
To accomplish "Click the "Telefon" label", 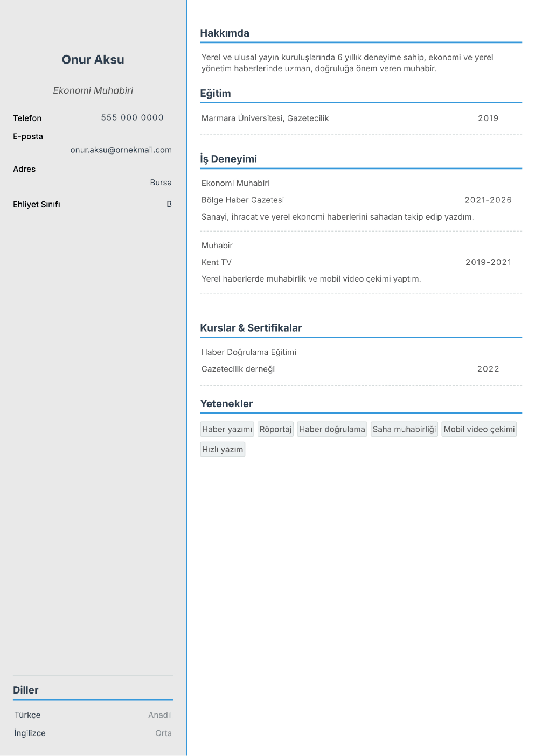I will click(27, 118).
